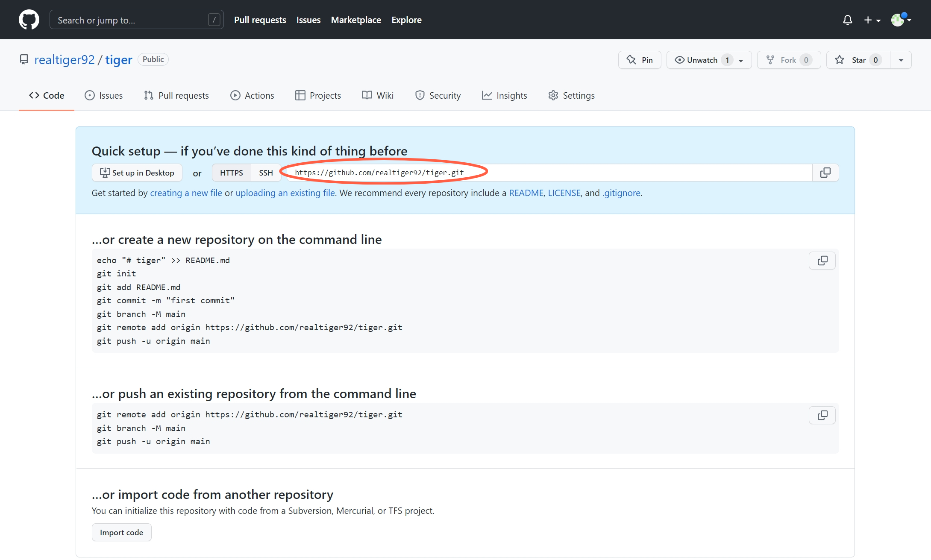
Task: Click the repository book icon
Action: (x=24, y=59)
